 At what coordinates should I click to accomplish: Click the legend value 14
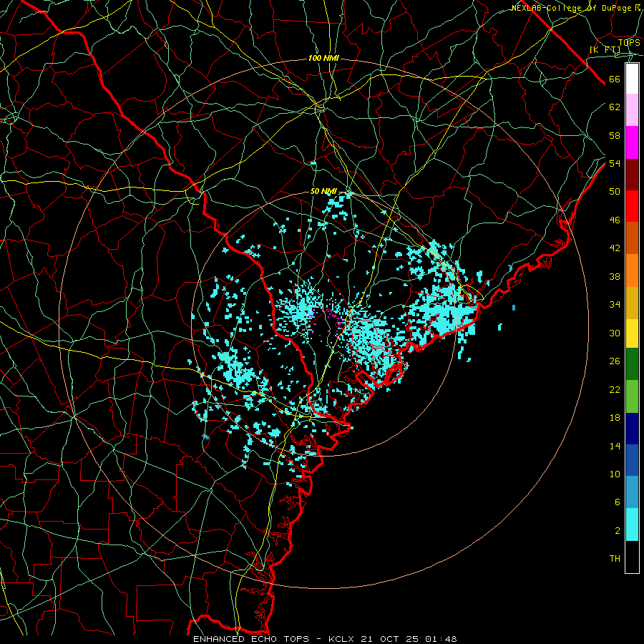click(615, 446)
